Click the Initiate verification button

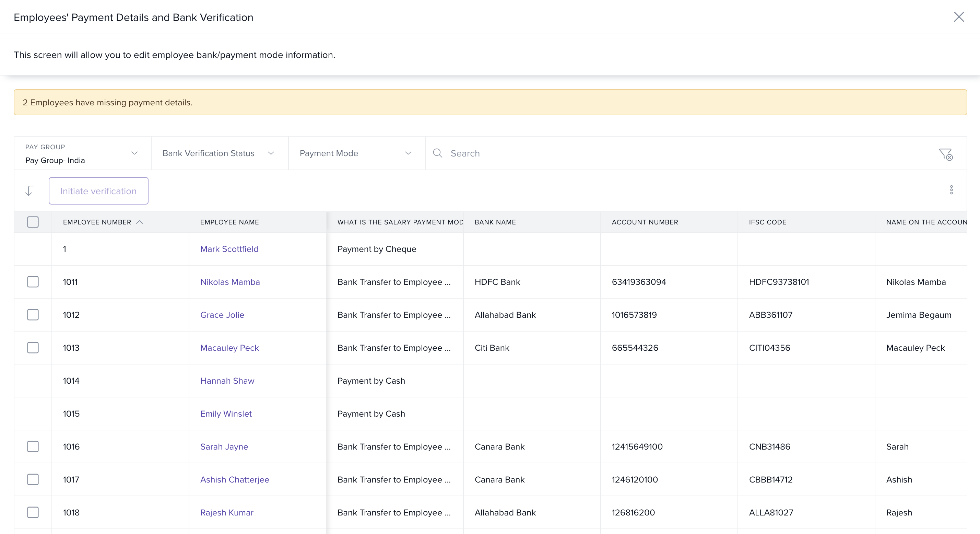tap(98, 191)
